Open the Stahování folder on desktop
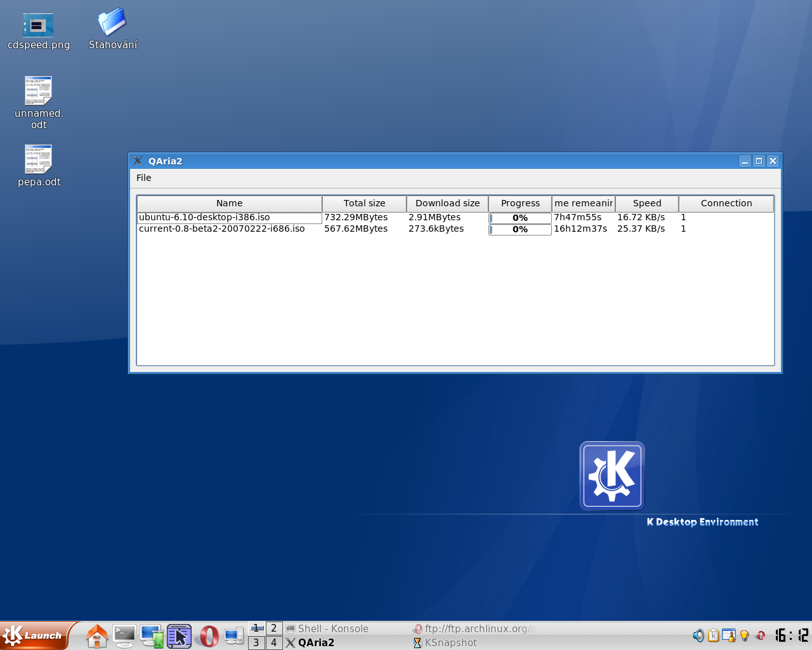Viewport: 812px width, 650px height. 112,29
